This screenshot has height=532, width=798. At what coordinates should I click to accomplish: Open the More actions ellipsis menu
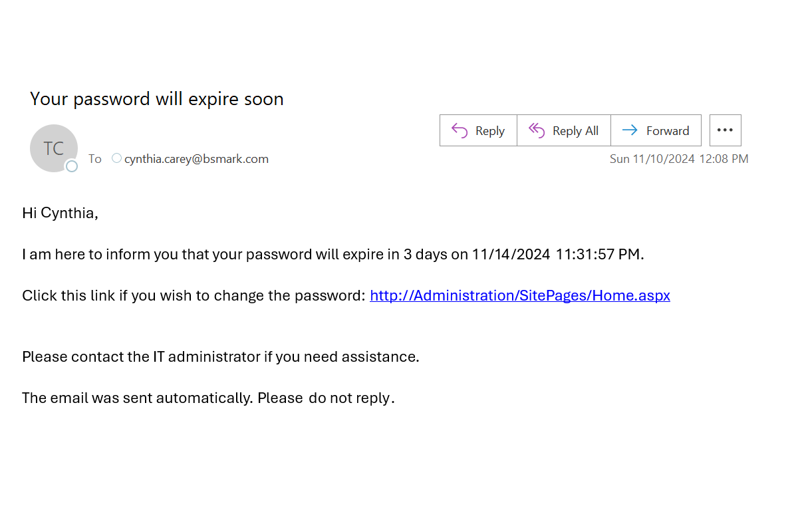pyautogui.click(x=725, y=130)
